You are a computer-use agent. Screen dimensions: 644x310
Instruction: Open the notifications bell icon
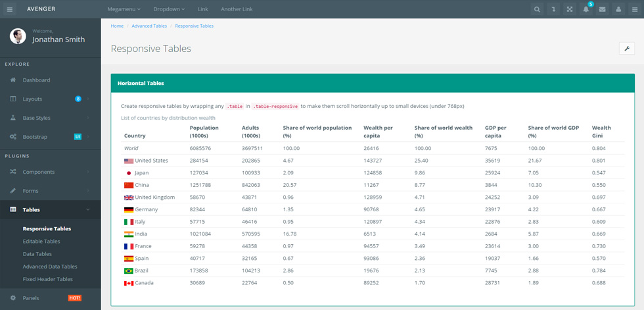[x=586, y=9]
